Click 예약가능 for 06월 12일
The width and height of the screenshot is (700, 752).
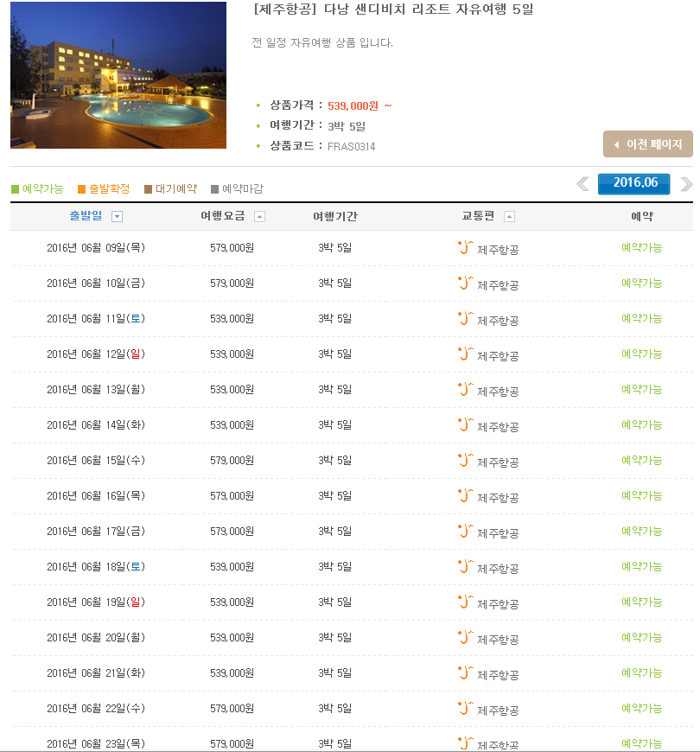641,354
